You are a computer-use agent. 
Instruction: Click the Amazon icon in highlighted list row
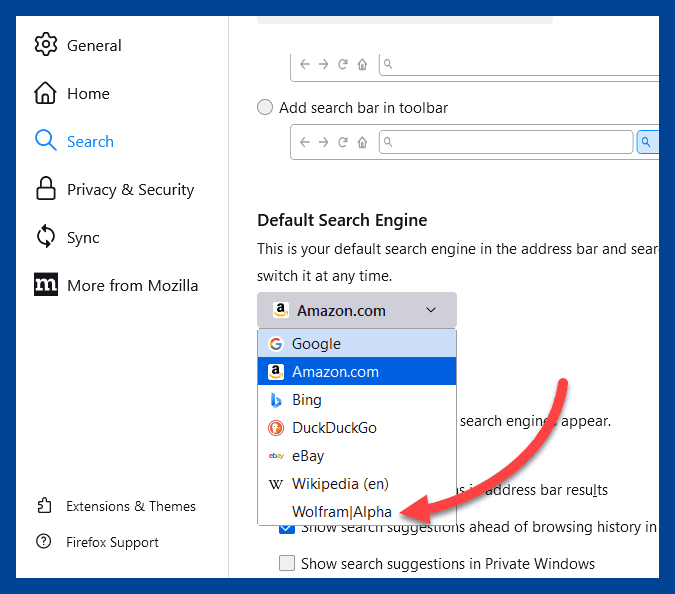pos(276,371)
